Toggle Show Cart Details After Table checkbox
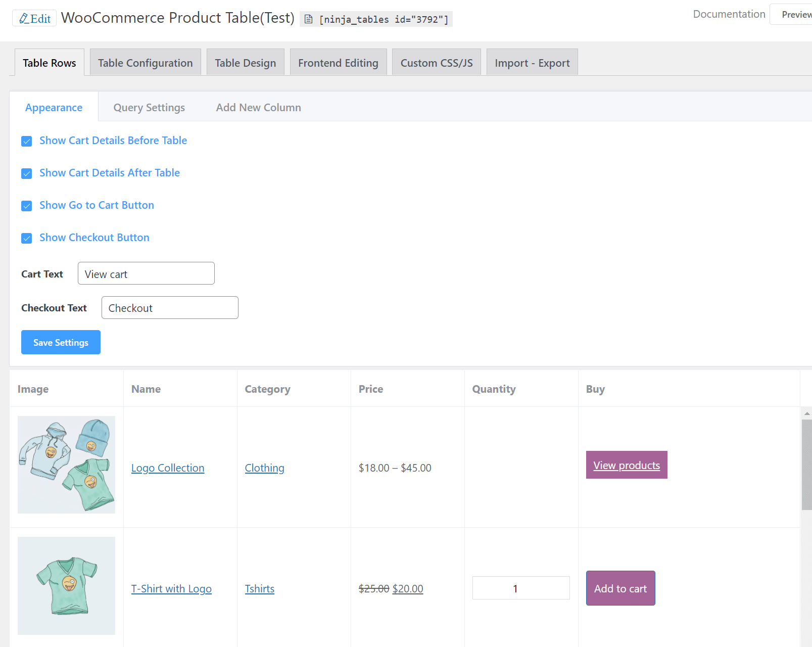 click(27, 173)
